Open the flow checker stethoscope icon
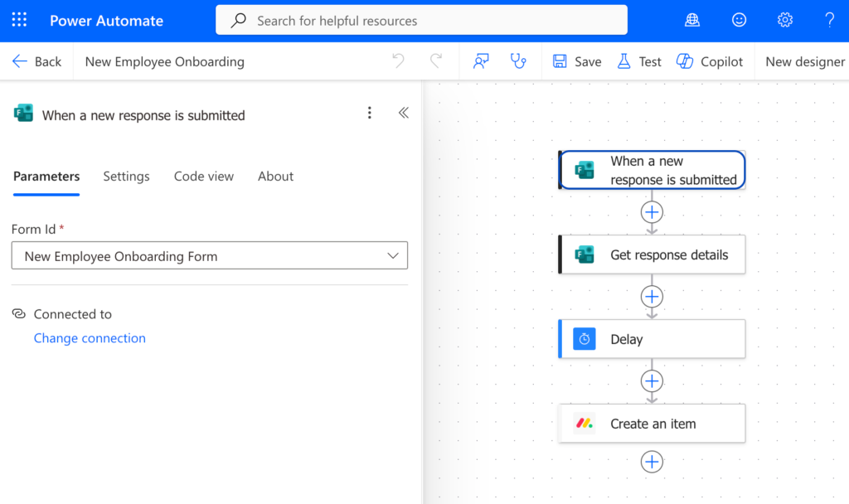Screen dimensions: 849x504 (x=518, y=61)
